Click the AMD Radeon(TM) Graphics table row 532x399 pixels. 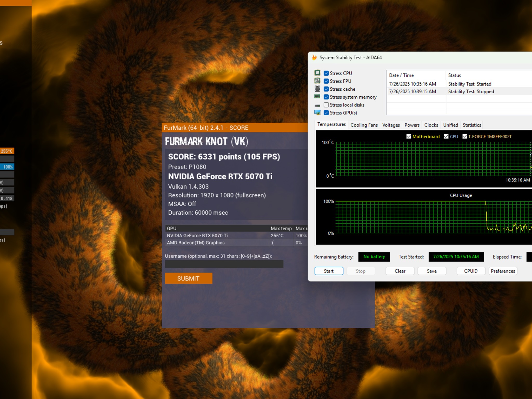(236, 243)
